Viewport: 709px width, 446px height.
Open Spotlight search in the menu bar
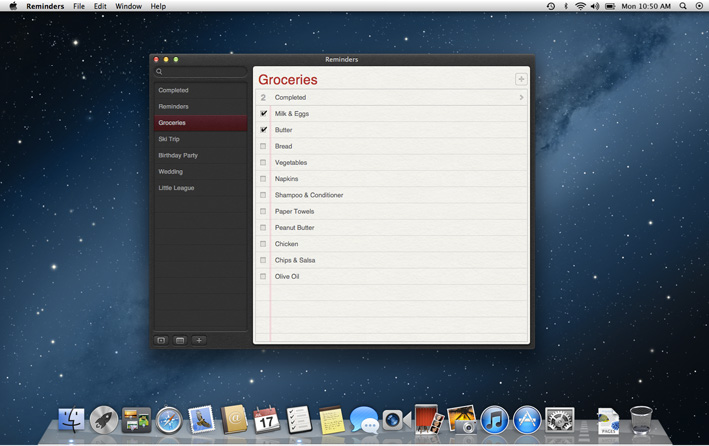click(x=683, y=6)
